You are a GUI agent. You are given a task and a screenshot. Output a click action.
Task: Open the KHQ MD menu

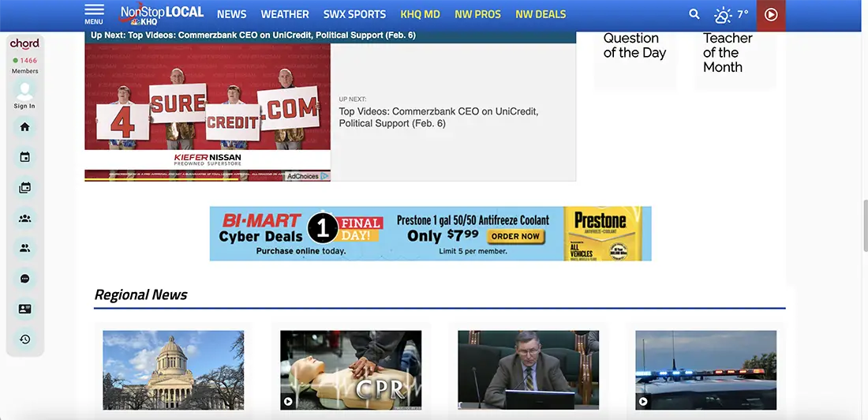click(420, 14)
